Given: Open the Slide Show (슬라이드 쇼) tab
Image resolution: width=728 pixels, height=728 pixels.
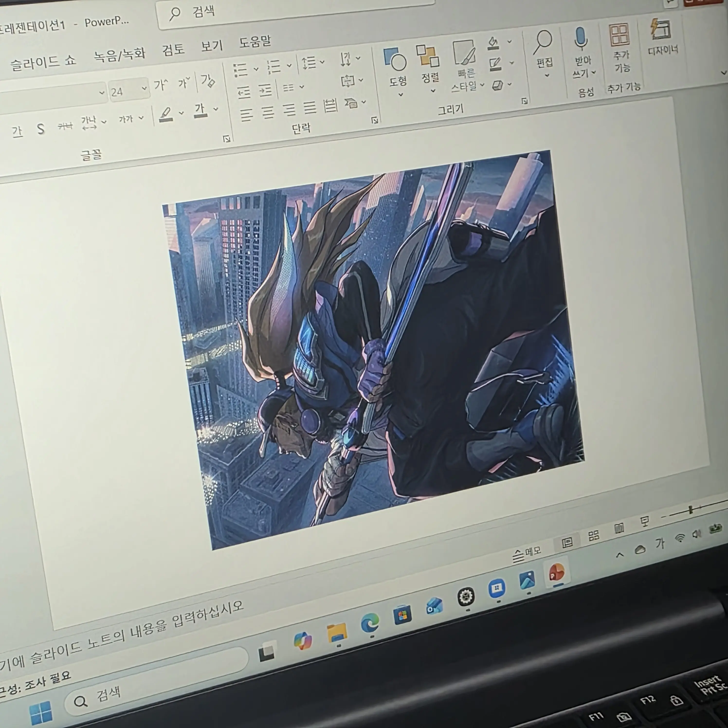Looking at the screenshot, I should click(x=43, y=63).
